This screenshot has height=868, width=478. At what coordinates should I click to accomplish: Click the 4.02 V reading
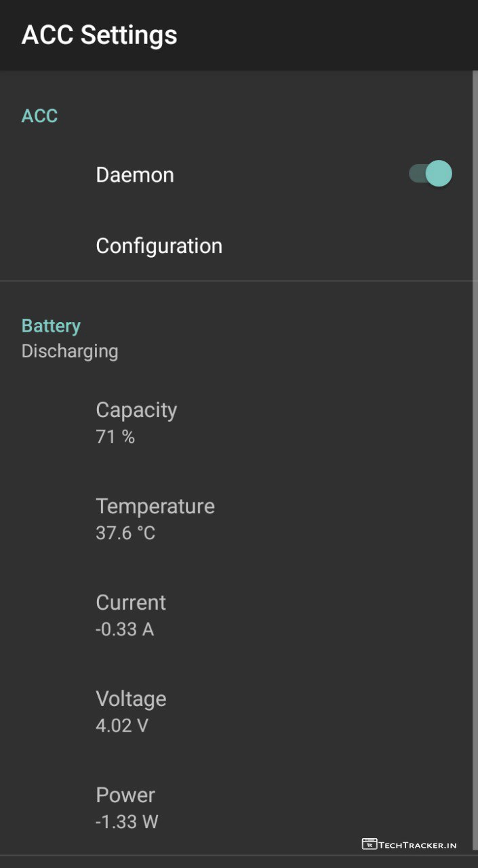coord(122,726)
